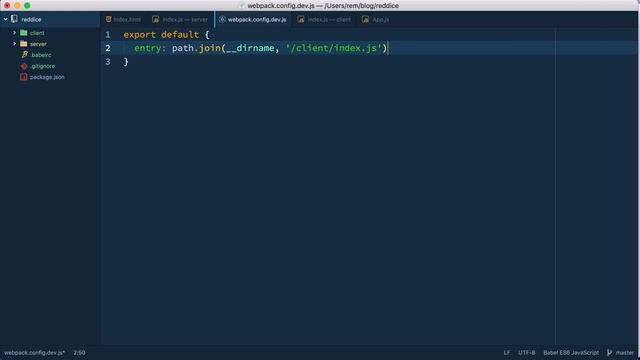The image size is (640, 360).
Task: Open .gitignore file from tree
Action: 42,66
